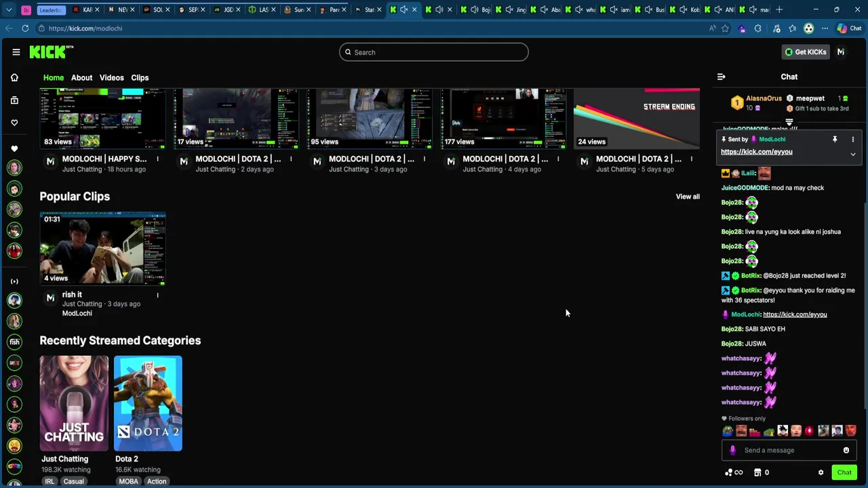Expand the gift leaderboard using the down arrow
The height and width of the screenshot is (488, 868).
[789, 122]
